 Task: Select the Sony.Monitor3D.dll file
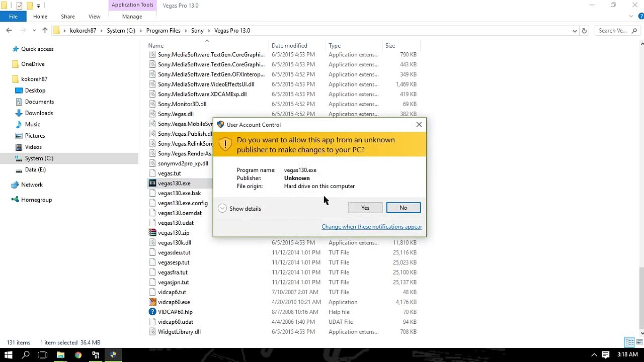(x=182, y=104)
